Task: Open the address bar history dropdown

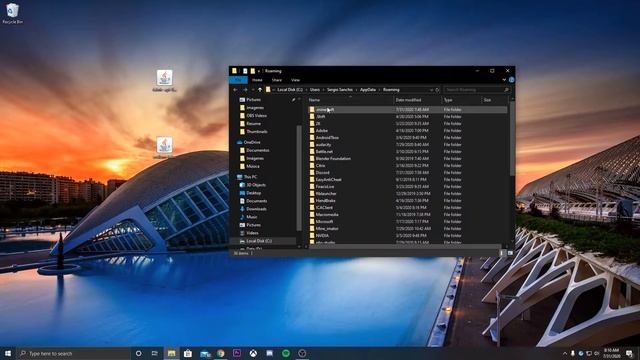Action: coord(431,90)
